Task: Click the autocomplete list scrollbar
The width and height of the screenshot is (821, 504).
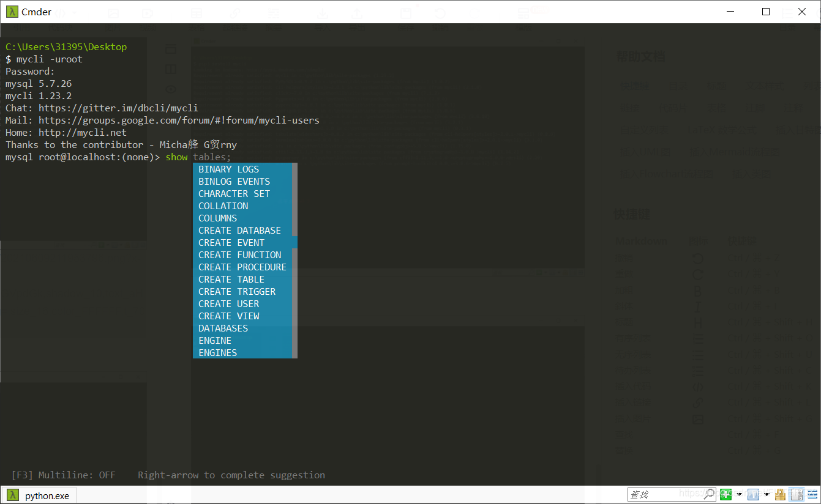Action: pos(295,261)
